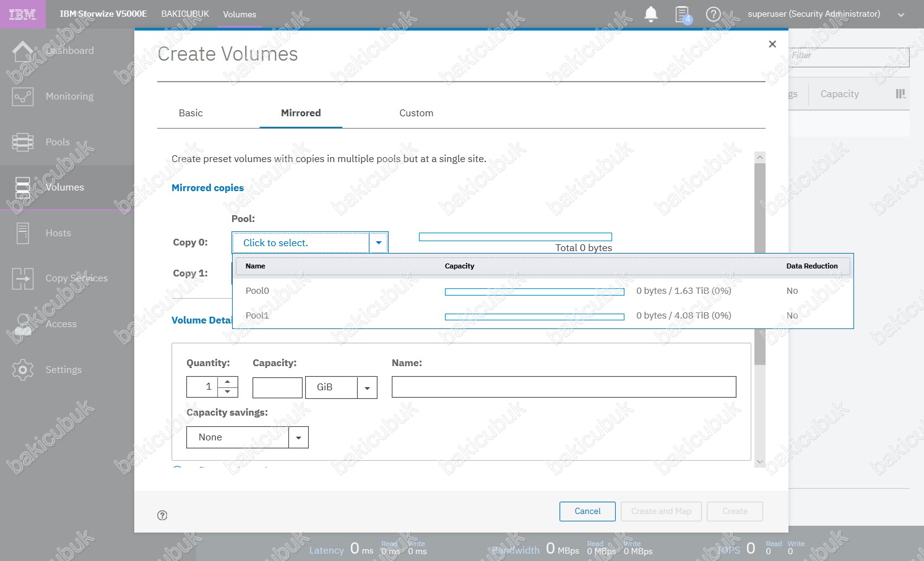Click the Access icon in sidebar
Viewport: 924px width, 561px height.
pyautogui.click(x=23, y=324)
